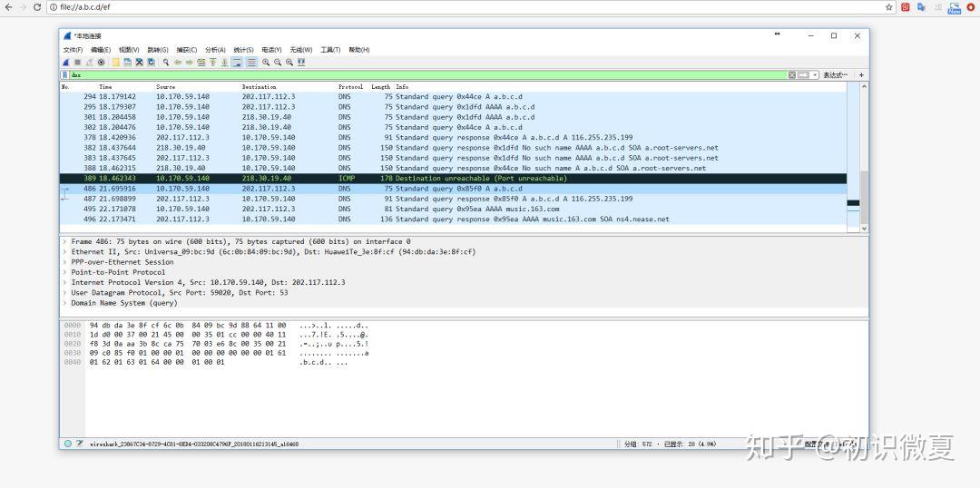This screenshot has width=980, height=488.
Task: Open the 电话(Y) menu
Action: tap(272, 50)
